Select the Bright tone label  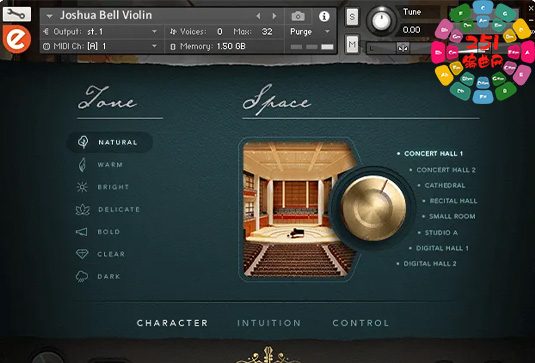click(113, 187)
